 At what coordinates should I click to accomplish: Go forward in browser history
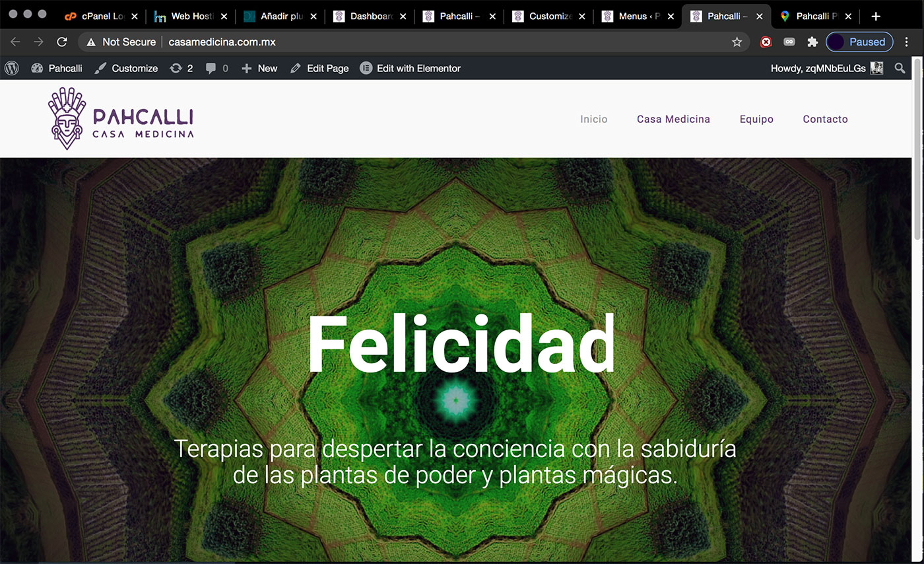coord(39,42)
